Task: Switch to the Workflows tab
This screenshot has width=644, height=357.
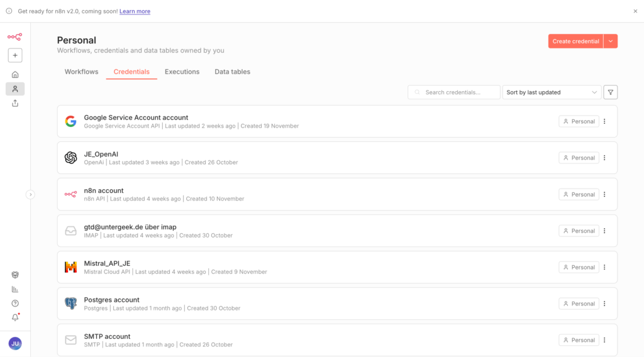Action: tap(81, 72)
